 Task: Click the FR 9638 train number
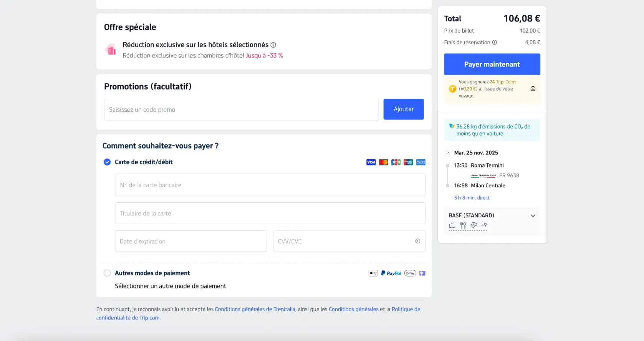pos(509,175)
